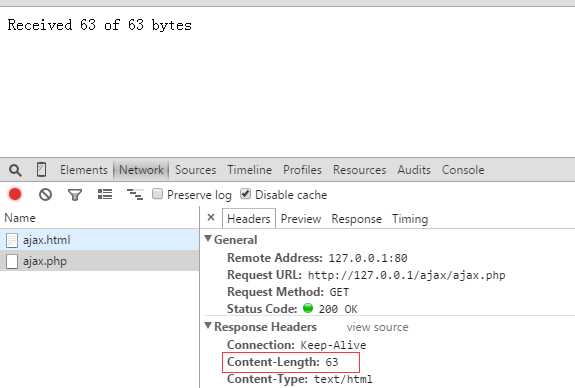575x388 pixels.
Task: Click the Connection Keep-Alive header
Action: coord(296,345)
